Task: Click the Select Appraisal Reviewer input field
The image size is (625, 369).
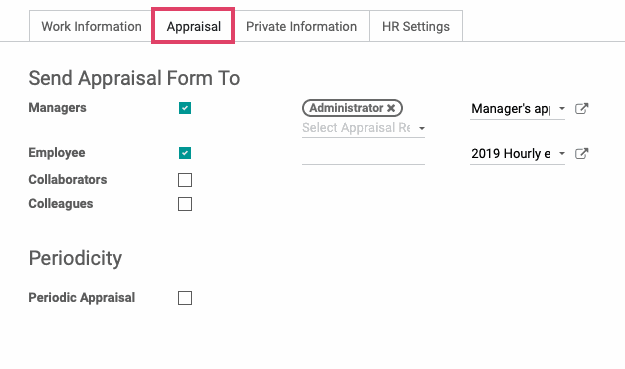Action: click(x=357, y=128)
